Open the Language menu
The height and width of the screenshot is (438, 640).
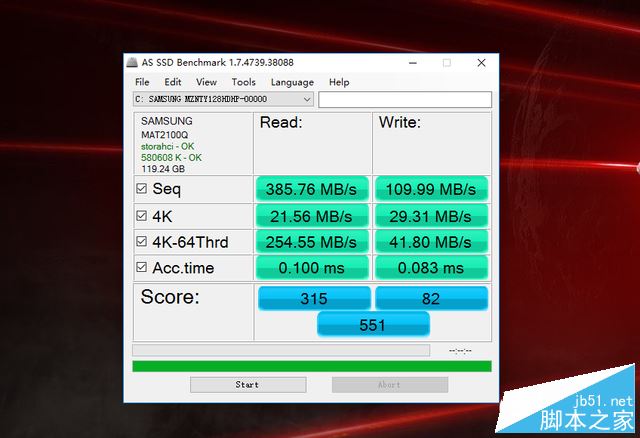(x=292, y=82)
